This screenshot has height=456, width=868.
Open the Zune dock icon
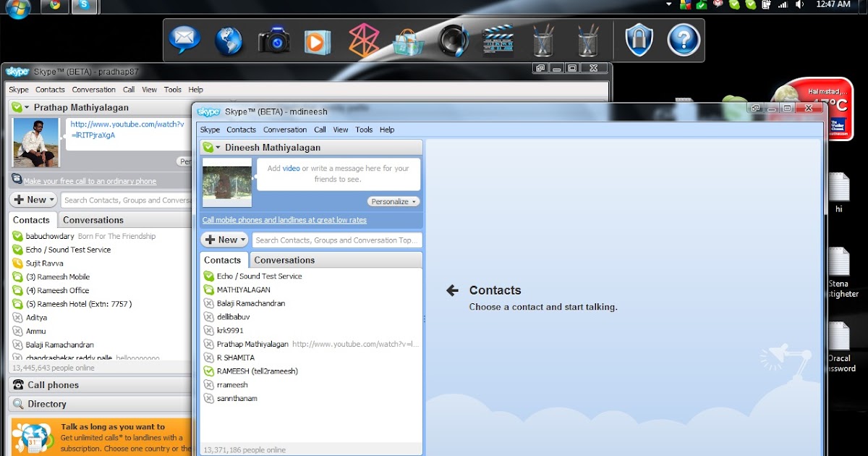pyautogui.click(x=363, y=41)
